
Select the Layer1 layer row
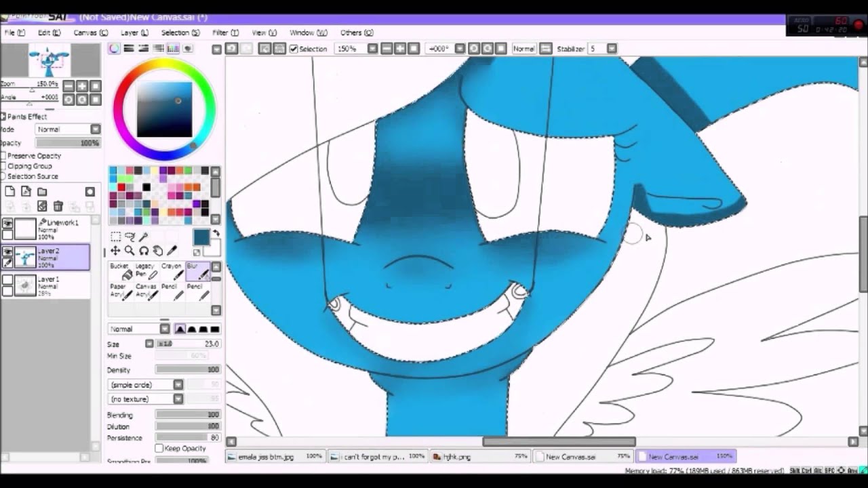[x=45, y=285]
